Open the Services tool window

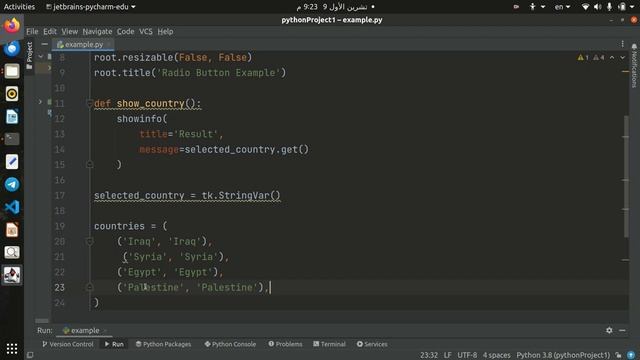(x=372, y=344)
